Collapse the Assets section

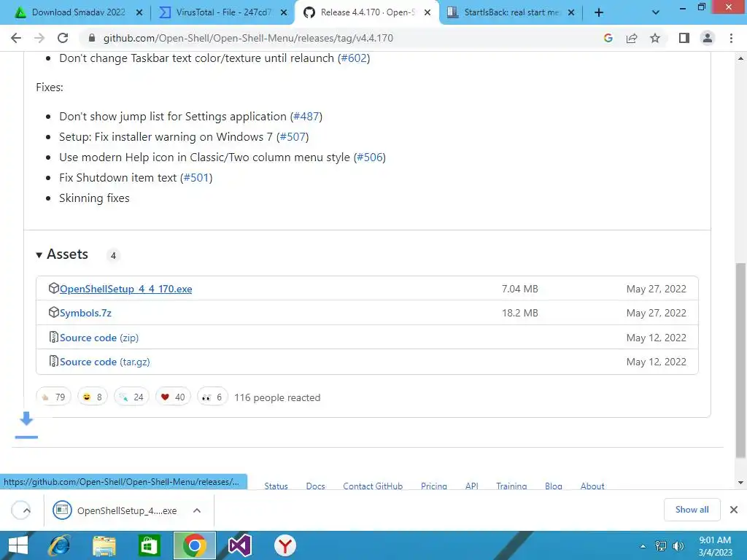[x=62, y=254]
